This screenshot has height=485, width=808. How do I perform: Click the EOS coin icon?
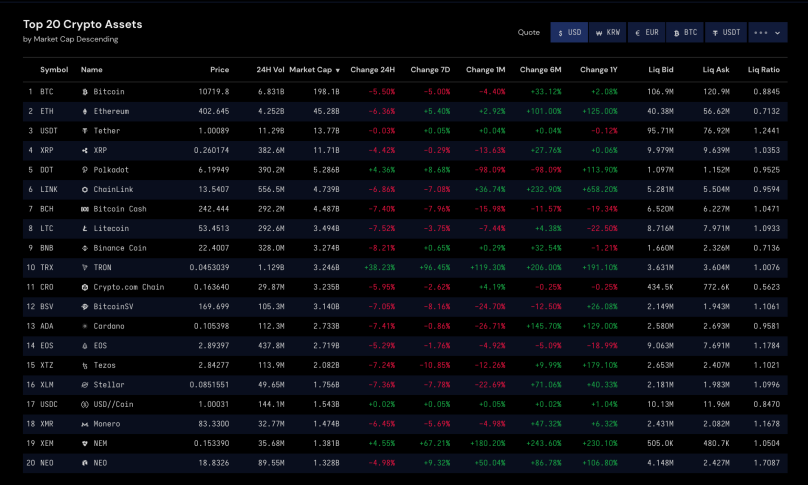pyautogui.click(x=85, y=346)
